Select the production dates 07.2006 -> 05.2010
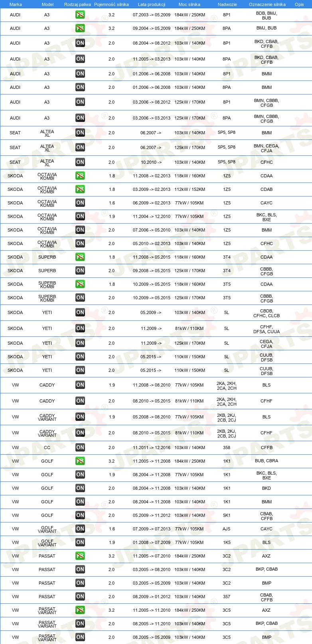The image size is (312, 644). (152, 230)
